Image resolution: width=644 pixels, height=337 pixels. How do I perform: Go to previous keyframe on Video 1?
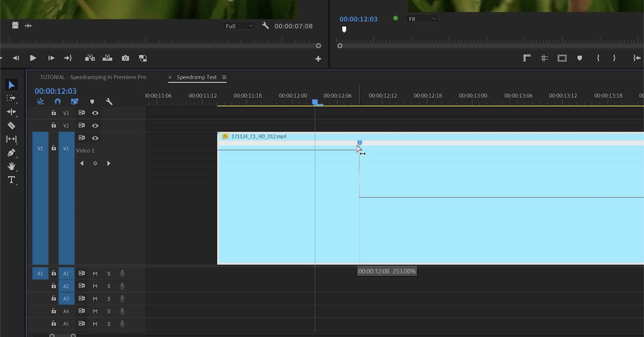coord(82,164)
